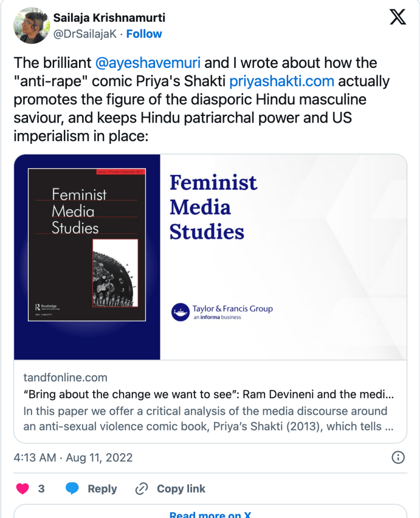Click the Copy link text
The width and height of the screenshot is (420, 518).
point(181,489)
